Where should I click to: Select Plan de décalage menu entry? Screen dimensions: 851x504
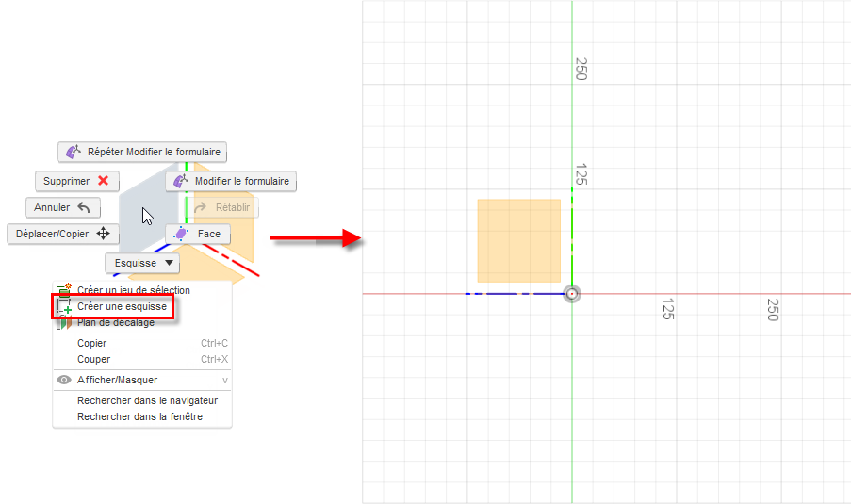(116, 323)
